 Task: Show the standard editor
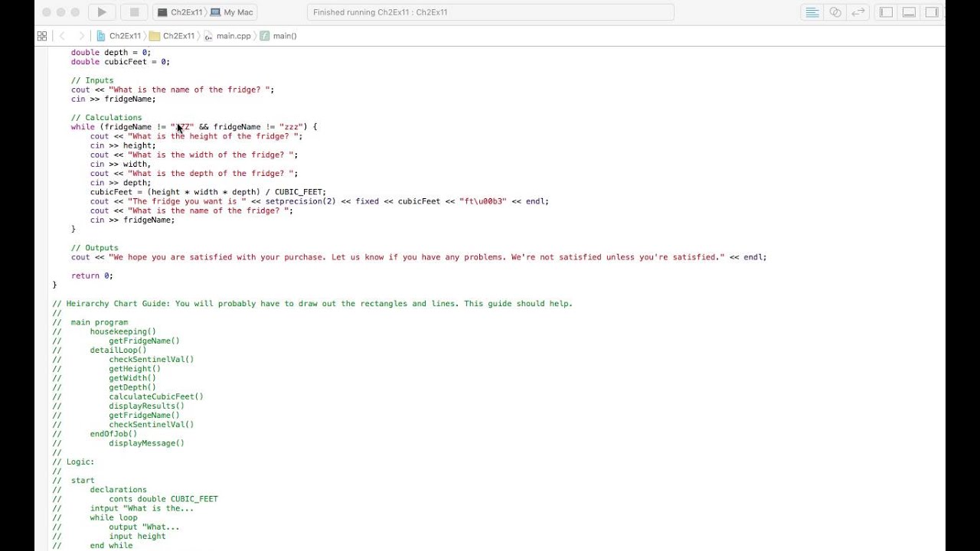(812, 12)
